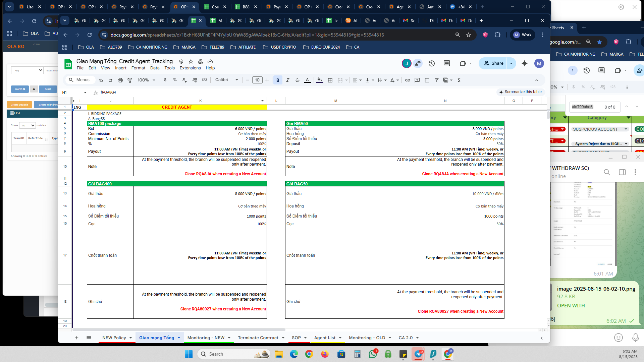Open the horizontal align dropdown
644x362 pixels.
pos(357,80)
